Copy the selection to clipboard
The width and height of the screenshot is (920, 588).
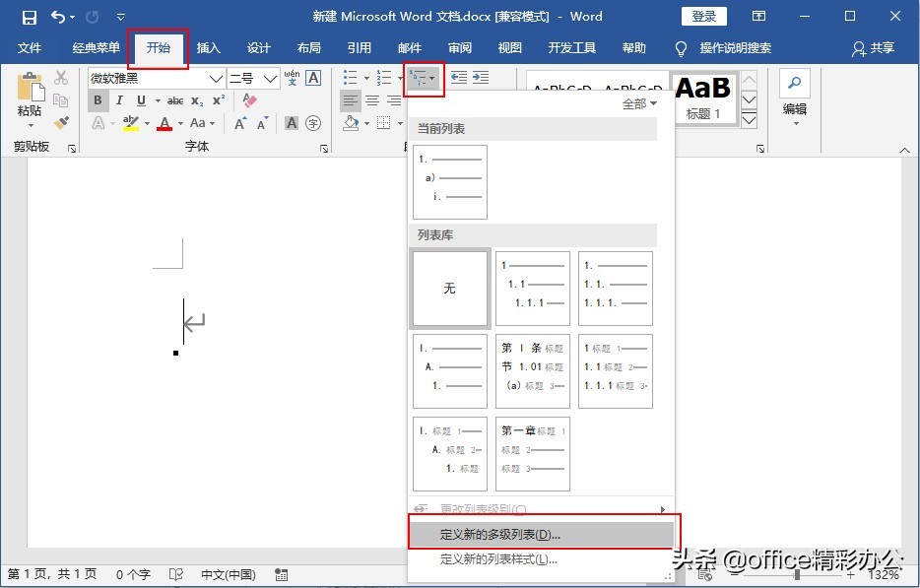[x=61, y=100]
